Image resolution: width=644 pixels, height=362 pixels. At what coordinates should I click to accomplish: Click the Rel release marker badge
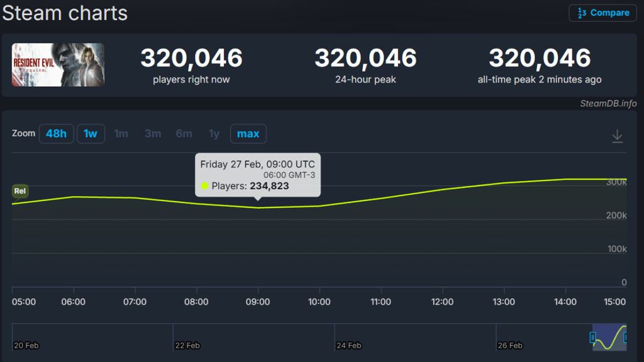tap(20, 191)
